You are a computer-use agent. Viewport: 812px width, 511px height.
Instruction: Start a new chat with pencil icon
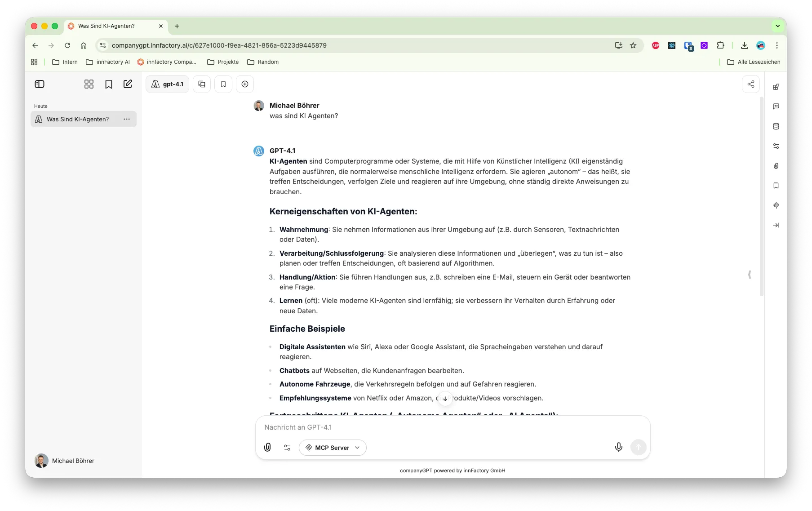click(128, 84)
